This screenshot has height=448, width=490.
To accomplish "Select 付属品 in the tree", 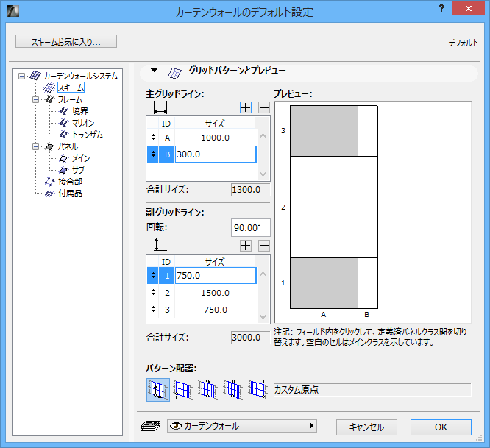I will point(70,193).
